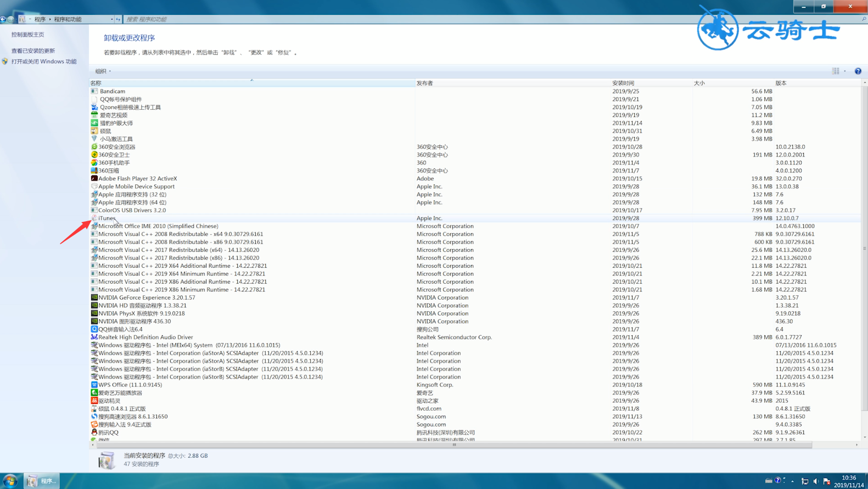Select Microsoft Office IME 2010 row
The height and width of the screenshot is (489, 868).
pyautogui.click(x=475, y=226)
